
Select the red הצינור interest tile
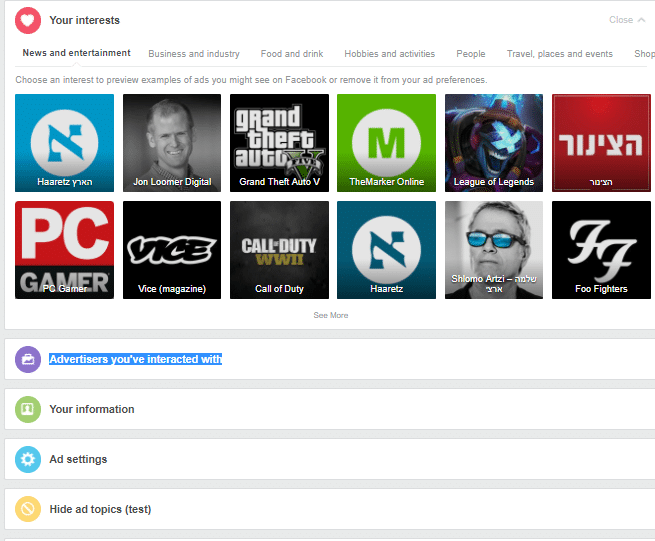(x=601, y=143)
